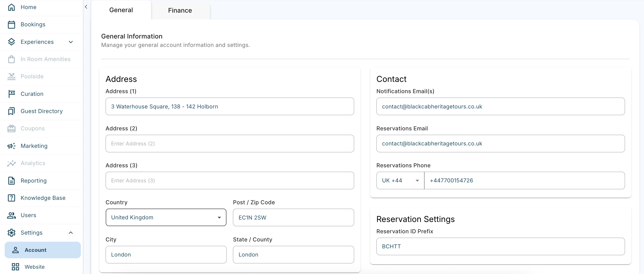Click the Home house icon
The image size is (644, 274).
[x=12, y=7]
